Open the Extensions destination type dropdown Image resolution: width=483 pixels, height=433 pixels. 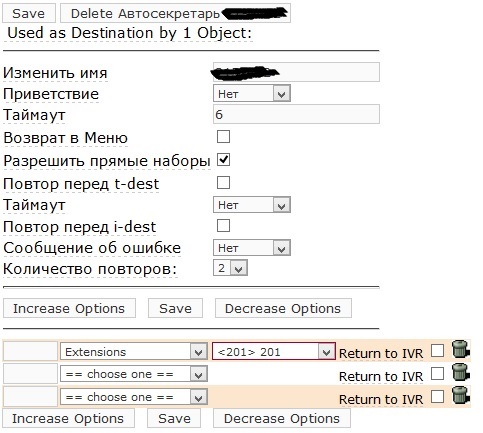click(134, 352)
